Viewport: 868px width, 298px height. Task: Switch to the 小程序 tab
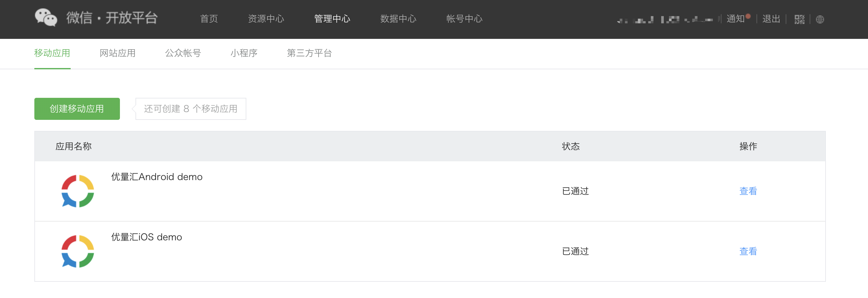(244, 53)
